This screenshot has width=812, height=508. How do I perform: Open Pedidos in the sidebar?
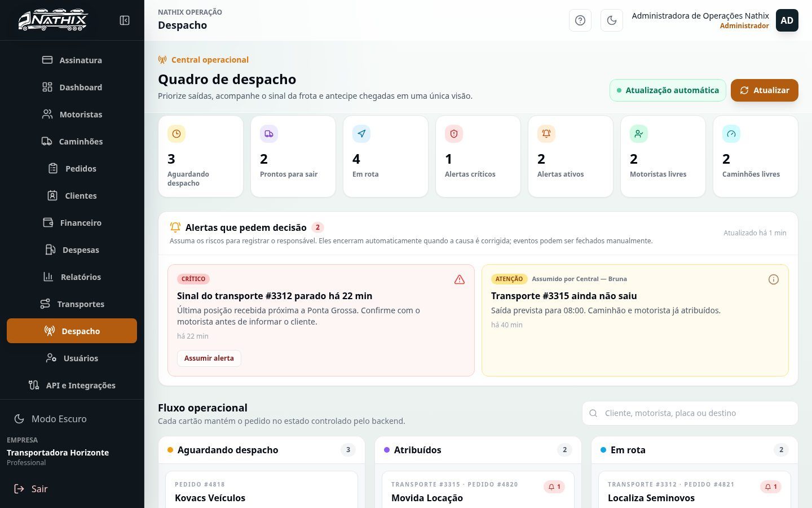72,169
